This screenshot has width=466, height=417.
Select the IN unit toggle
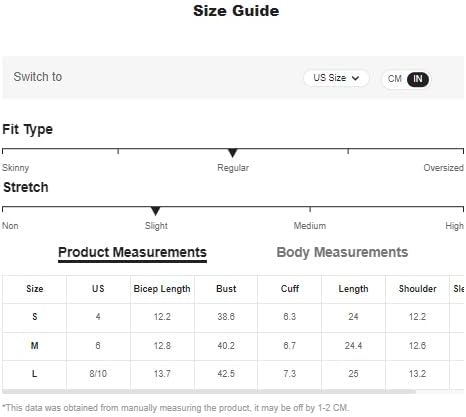pos(418,79)
